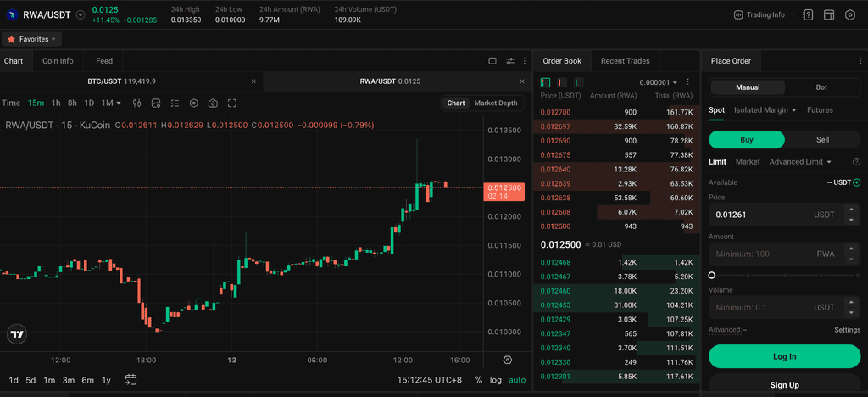Select the BTC/USDT chart tab
Viewport: 868px width, 397px height.
[121, 81]
